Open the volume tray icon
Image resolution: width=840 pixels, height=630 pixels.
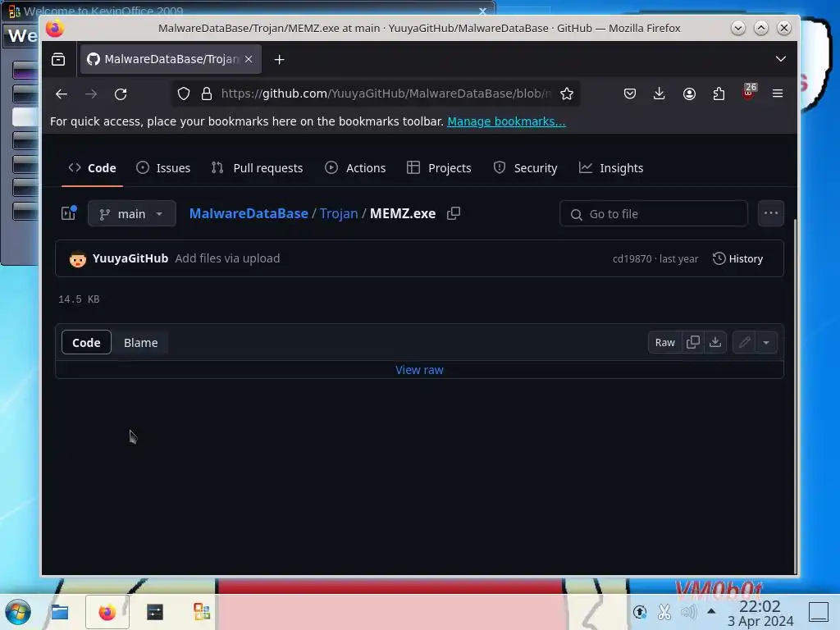(x=688, y=612)
